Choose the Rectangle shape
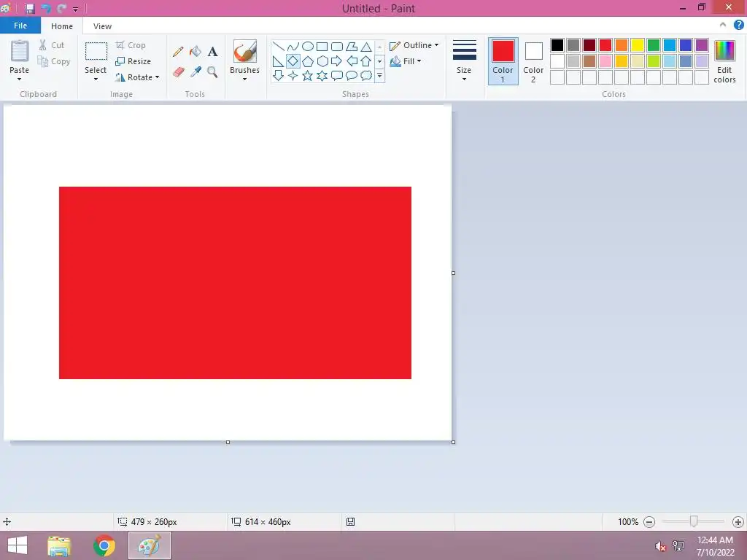Image resolution: width=747 pixels, height=560 pixels. click(322, 46)
